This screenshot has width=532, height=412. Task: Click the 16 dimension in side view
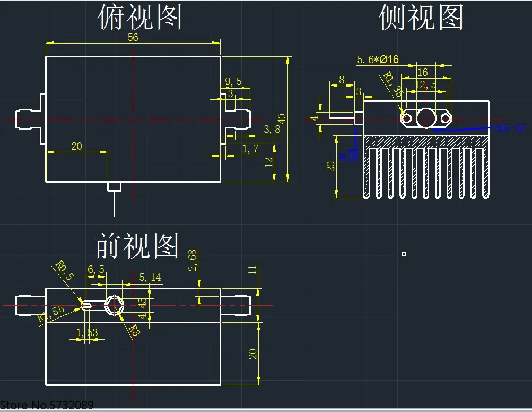click(422, 72)
